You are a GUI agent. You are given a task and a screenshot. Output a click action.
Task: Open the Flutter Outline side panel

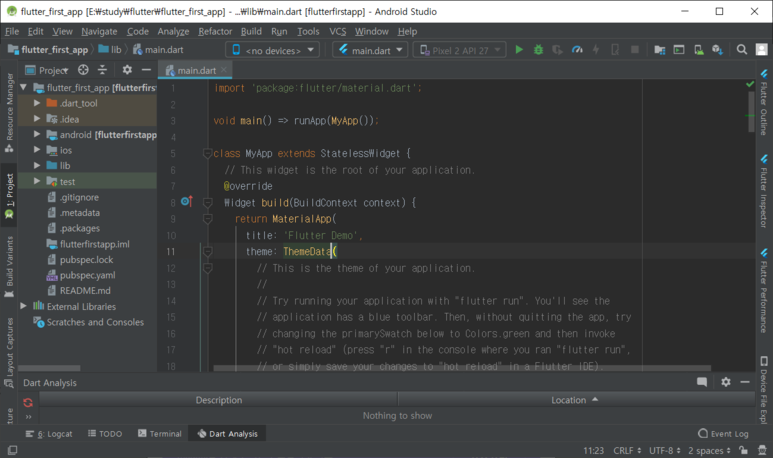click(x=763, y=102)
